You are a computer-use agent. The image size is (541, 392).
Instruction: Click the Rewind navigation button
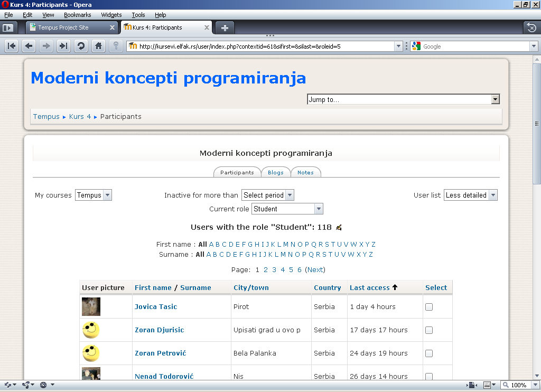coord(12,46)
